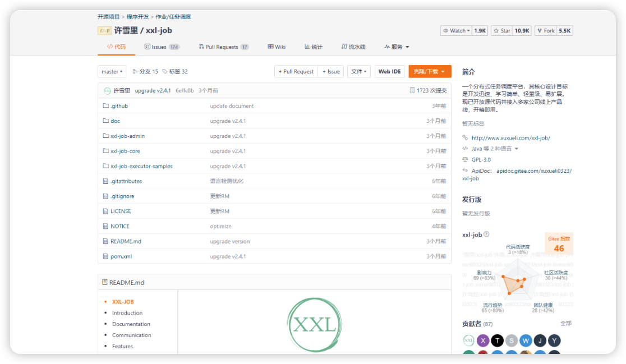The height and width of the screenshot is (364, 626).
Task: Click the blue W contributor avatar
Action: (526, 340)
